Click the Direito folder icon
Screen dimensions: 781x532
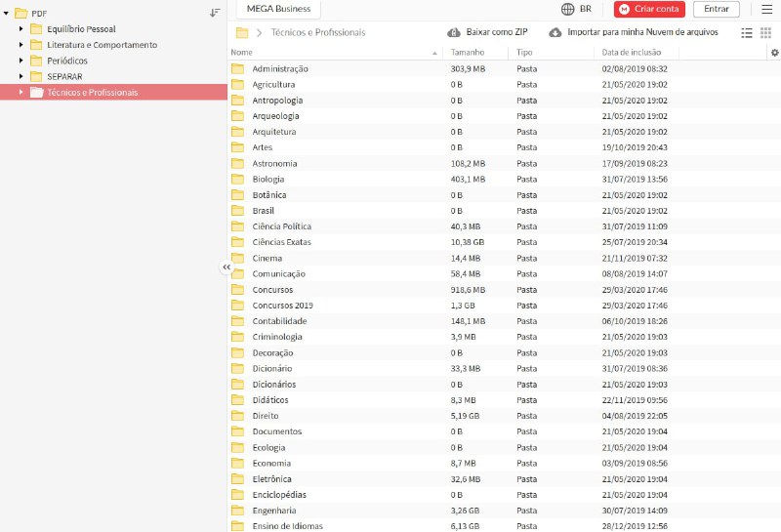pyautogui.click(x=237, y=416)
